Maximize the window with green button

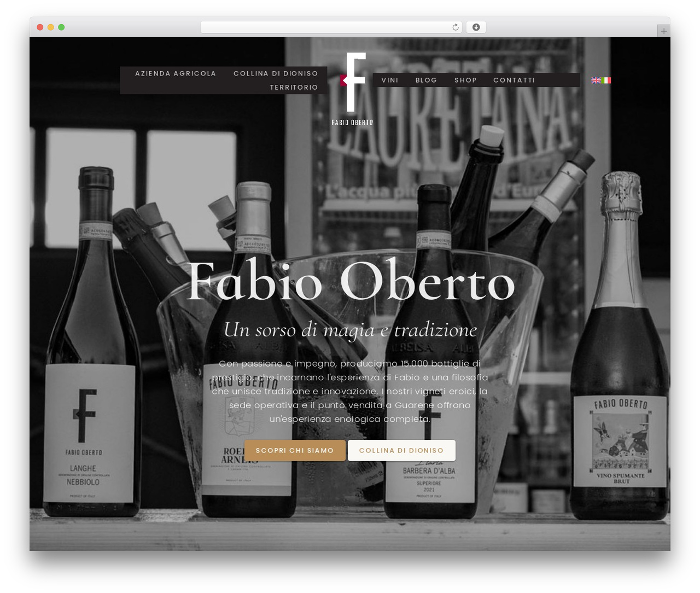(61, 27)
